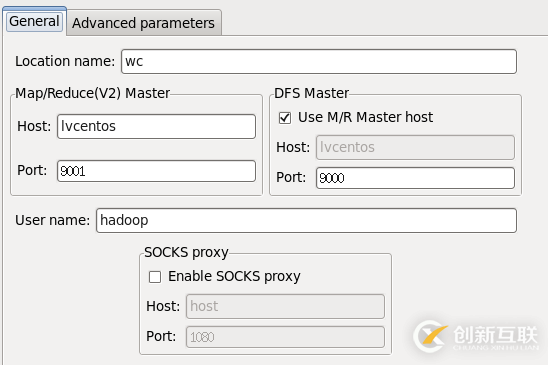548x365 pixels.
Task: Click the SOCKS proxy group title
Action: (x=186, y=252)
